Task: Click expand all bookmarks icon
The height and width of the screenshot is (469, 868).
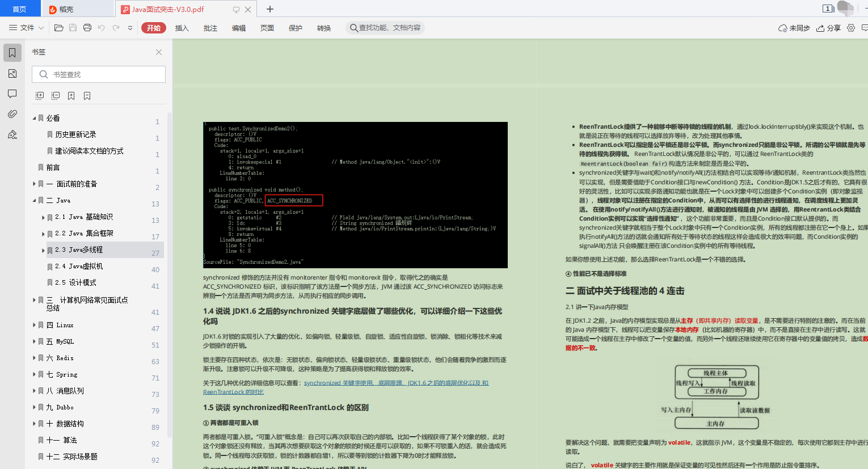Action: coord(40,96)
